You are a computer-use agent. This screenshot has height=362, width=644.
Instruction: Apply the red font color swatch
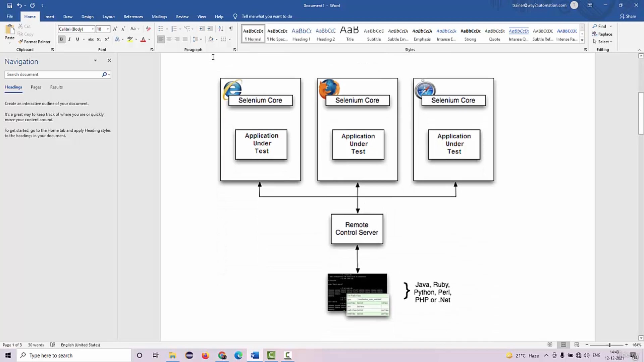tap(143, 39)
